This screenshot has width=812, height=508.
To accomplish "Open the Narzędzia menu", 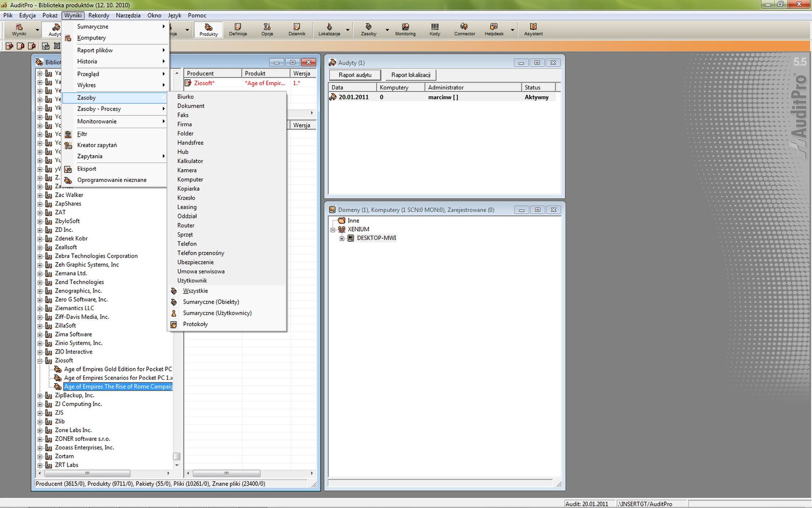I will (x=128, y=15).
